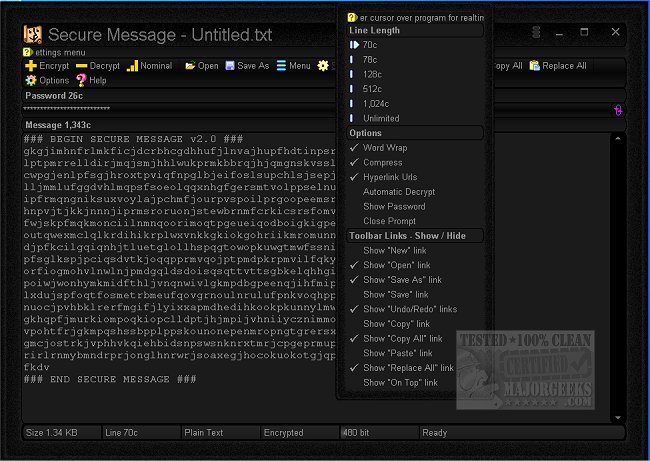Select 128c line length
Image resolution: width=650 pixels, height=461 pixels.
pos(415,74)
